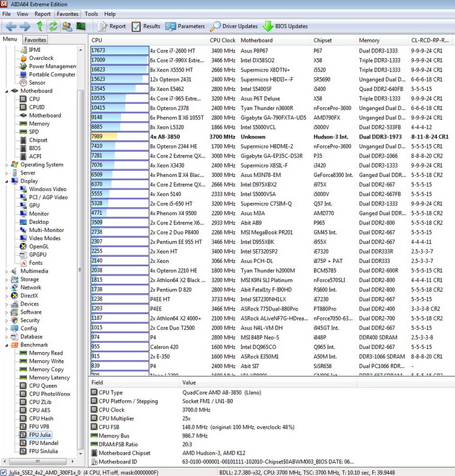
Task: Expand the Operating System tree node
Action: point(6,165)
